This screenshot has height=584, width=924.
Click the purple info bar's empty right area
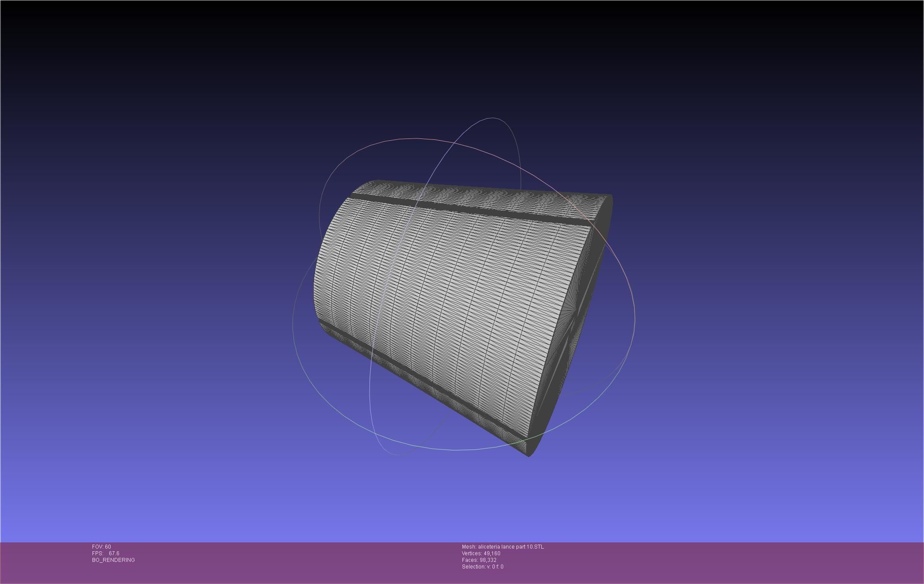point(752,562)
